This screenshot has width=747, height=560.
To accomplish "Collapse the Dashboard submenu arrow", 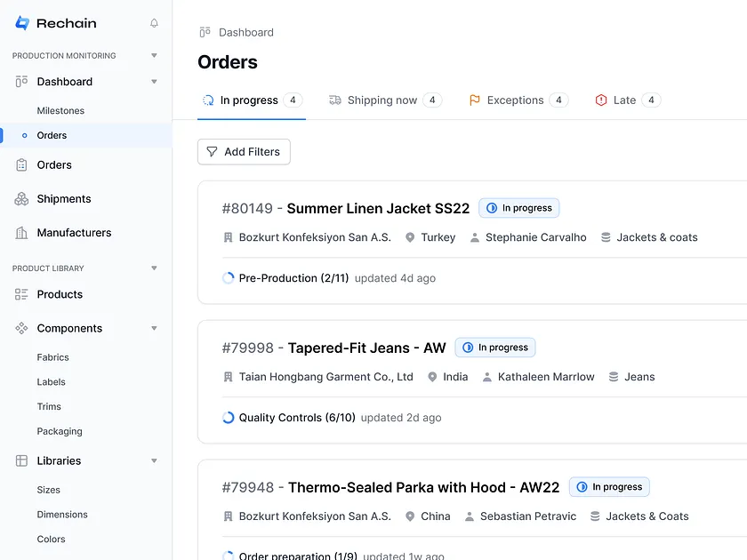I will tap(154, 82).
